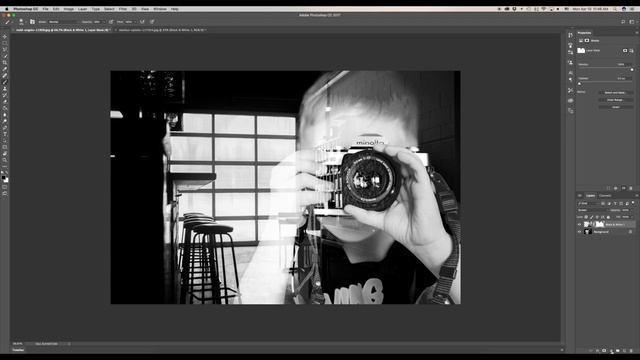Switch to the second document tab
Image resolution: width=640 pixels, height=360 pixels.
162,30
